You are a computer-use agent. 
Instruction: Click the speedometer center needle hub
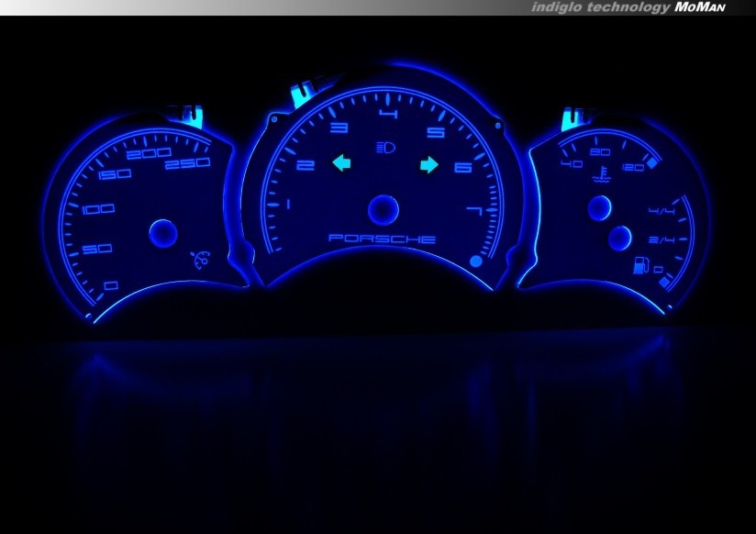[162, 233]
